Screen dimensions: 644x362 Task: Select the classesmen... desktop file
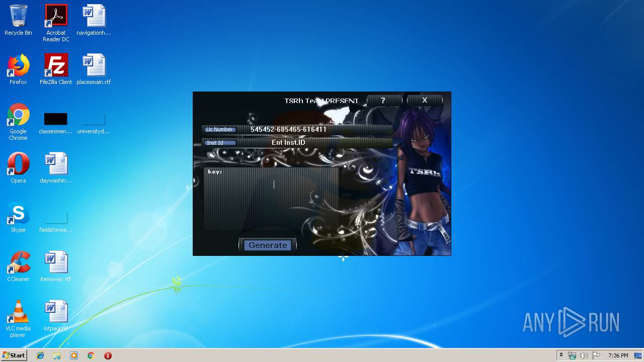click(55, 124)
